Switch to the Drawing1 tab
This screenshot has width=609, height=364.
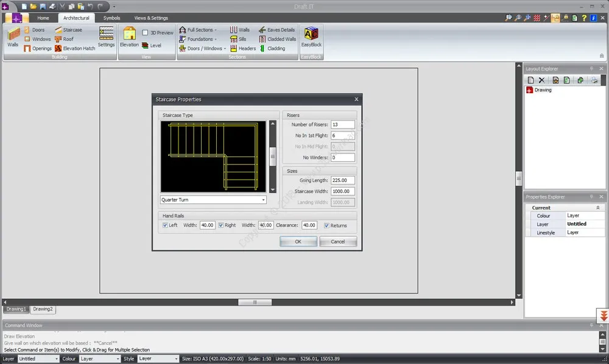pyautogui.click(x=16, y=309)
